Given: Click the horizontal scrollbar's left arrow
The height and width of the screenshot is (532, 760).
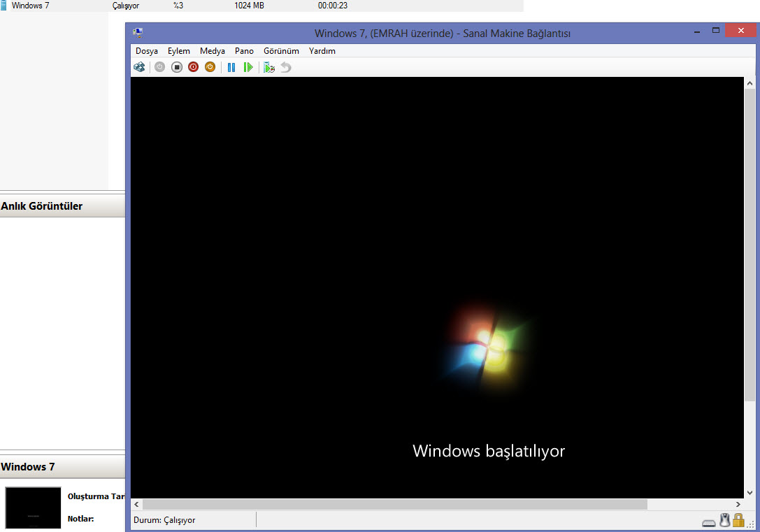Looking at the screenshot, I should (136, 504).
